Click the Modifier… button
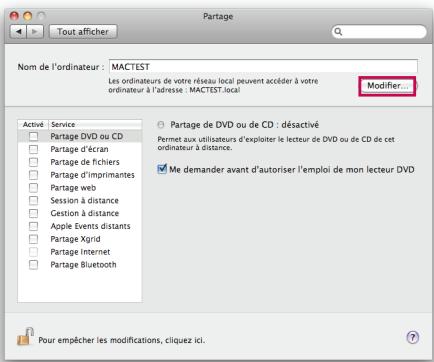 pos(387,86)
